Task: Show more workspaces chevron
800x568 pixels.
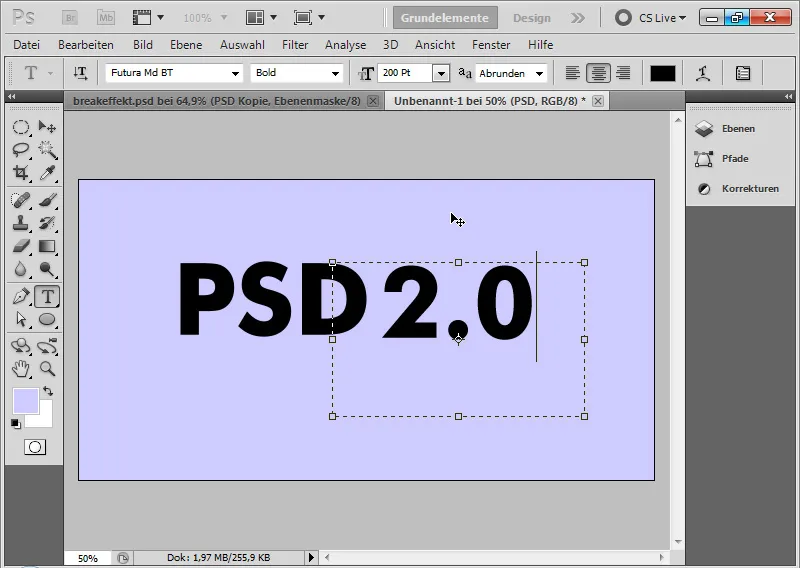Action: coord(578,18)
